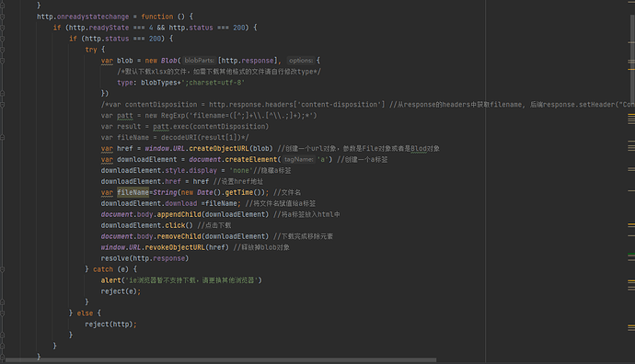The width and height of the screenshot is (635, 364).
Task: Click the 'download' property of downloadElement
Action: pos(181,203)
